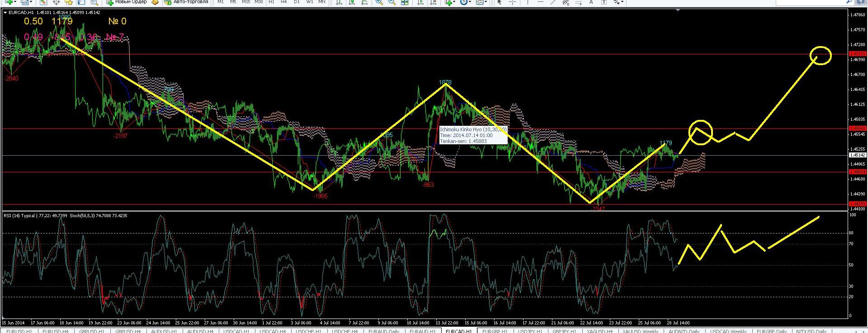Select the M15 timeframe button
The height and width of the screenshot is (333, 868).
[x=245, y=2]
